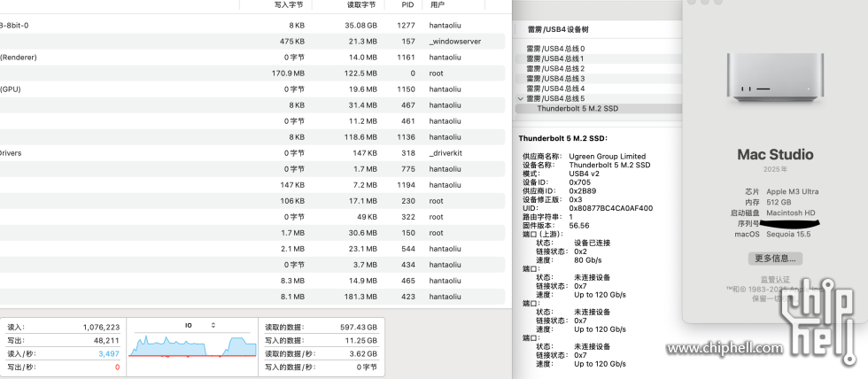Click the 3,497 reads per second value
The width and height of the screenshot is (868, 379).
tap(109, 354)
